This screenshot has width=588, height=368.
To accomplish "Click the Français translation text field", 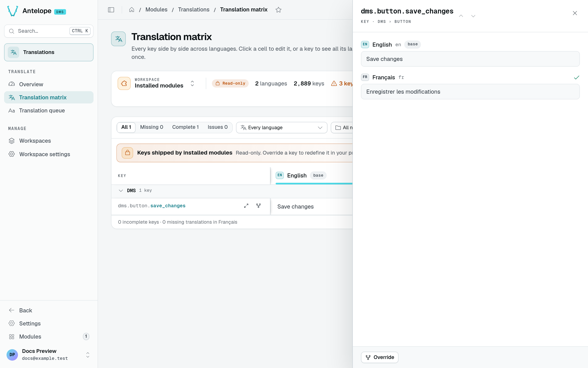I will point(470,92).
